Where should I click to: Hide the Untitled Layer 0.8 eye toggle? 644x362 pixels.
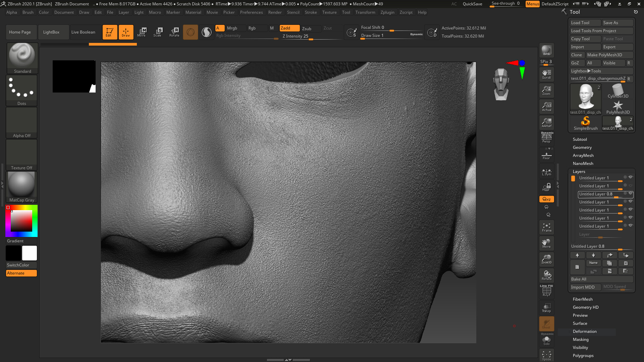click(x=631, y=194)
